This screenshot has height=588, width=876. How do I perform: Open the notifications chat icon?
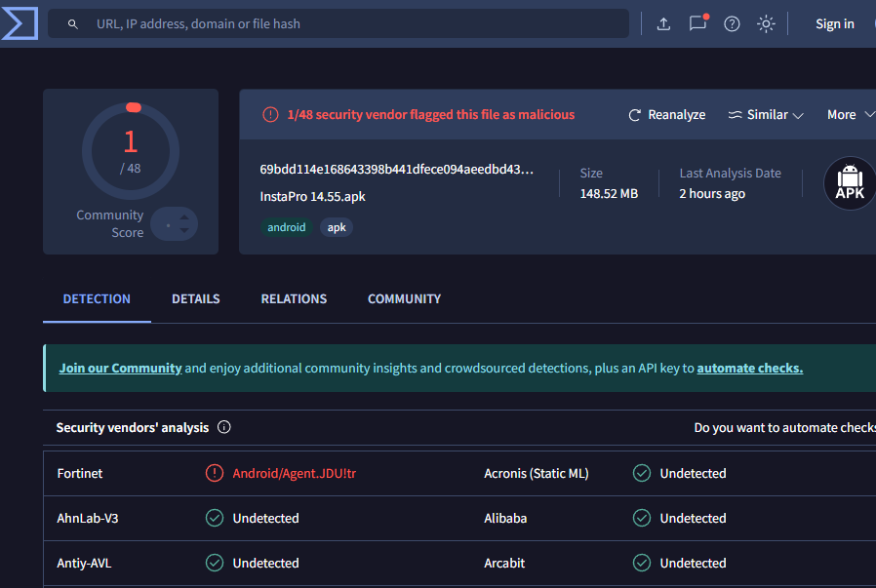click(697, 24)
